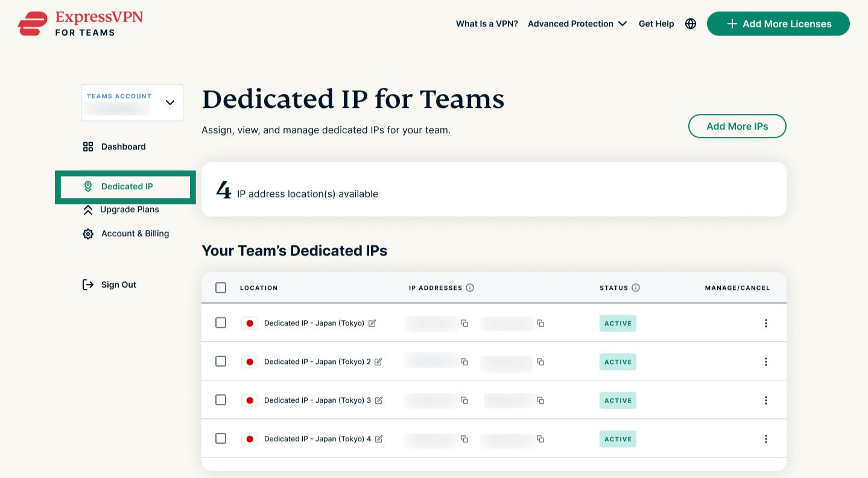Click the ACTIVE badge in unnumbered Japan (Tokyo) row
This screenshot has width=868, height=478.
[618, 323]
